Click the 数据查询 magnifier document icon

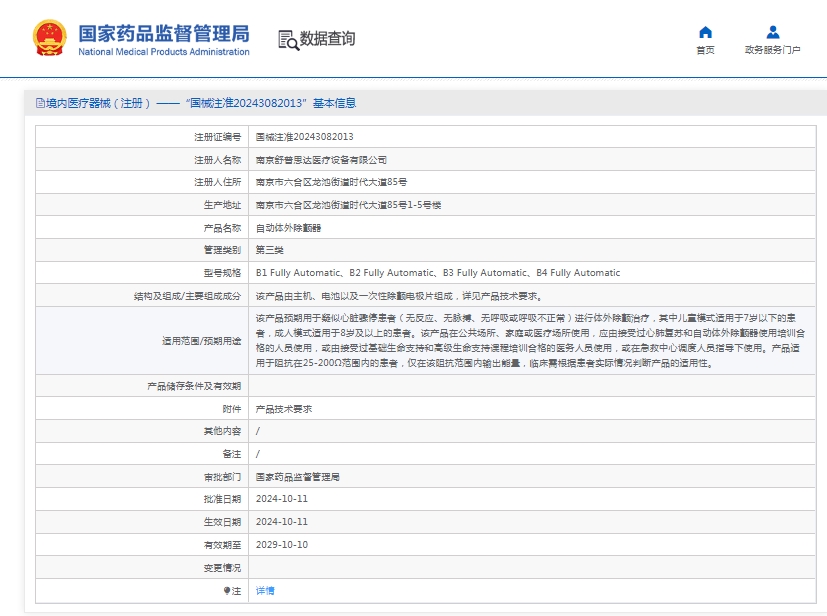click(288, 39)
